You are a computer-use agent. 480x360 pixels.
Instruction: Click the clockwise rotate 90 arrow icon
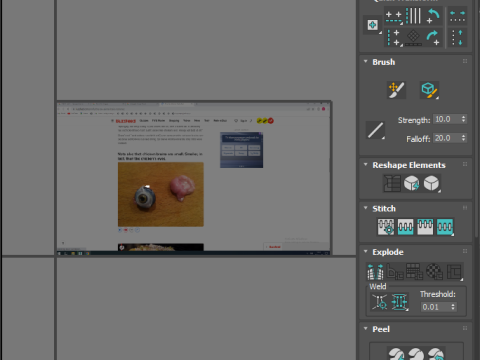[433, 37]
